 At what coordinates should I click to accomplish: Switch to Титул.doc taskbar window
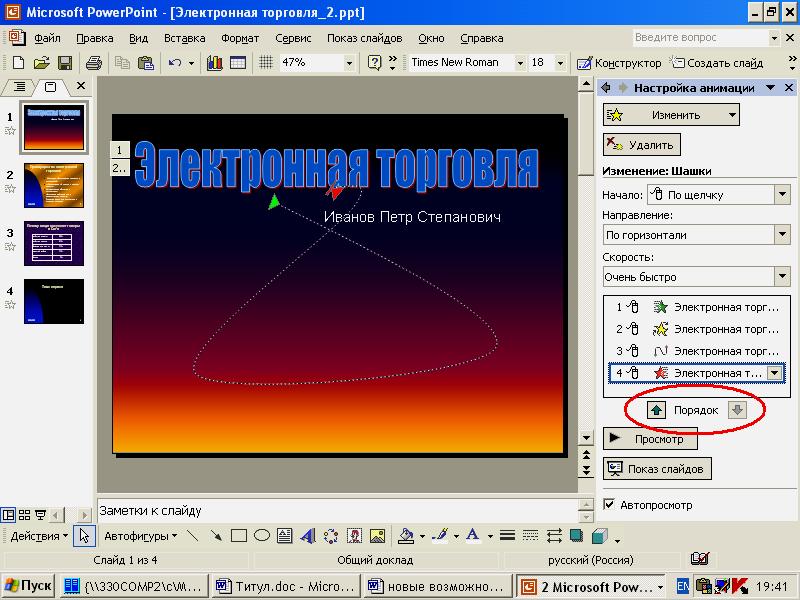(x=285, y=586)
